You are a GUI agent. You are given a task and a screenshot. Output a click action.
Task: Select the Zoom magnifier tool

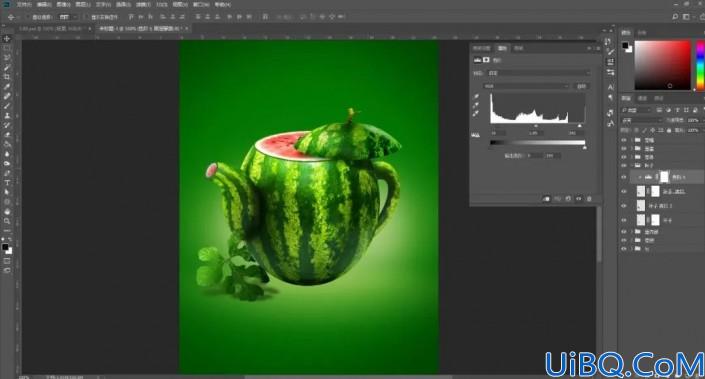[7, 221]
